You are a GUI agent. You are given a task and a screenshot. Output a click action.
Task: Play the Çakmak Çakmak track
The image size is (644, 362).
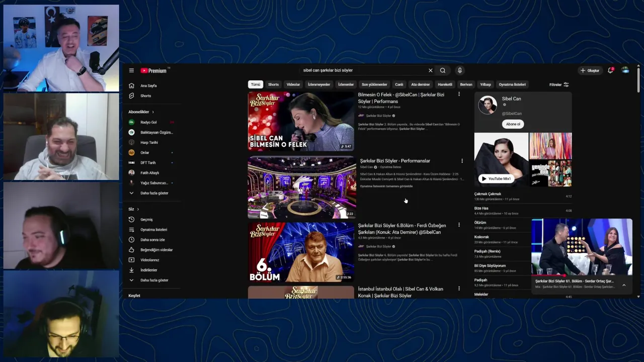(x=523, y=196)
